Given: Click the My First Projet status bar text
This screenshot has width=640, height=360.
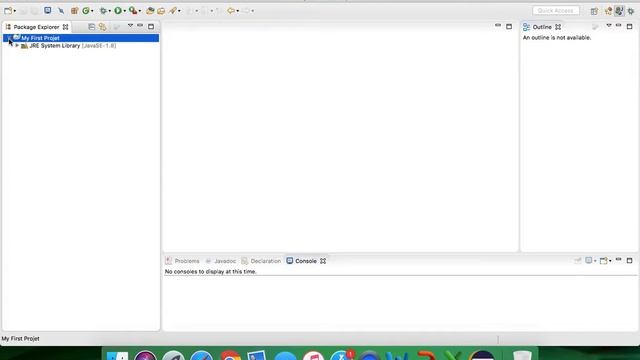Looking at the screenshot, I should pyautogui.click(x=20, y=339).
